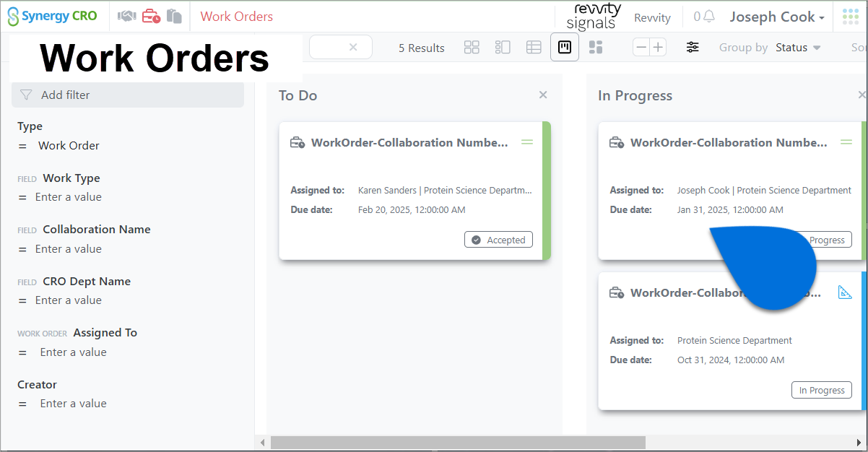
Task: Clear the search box with X
Action: [x=353, y=47]
